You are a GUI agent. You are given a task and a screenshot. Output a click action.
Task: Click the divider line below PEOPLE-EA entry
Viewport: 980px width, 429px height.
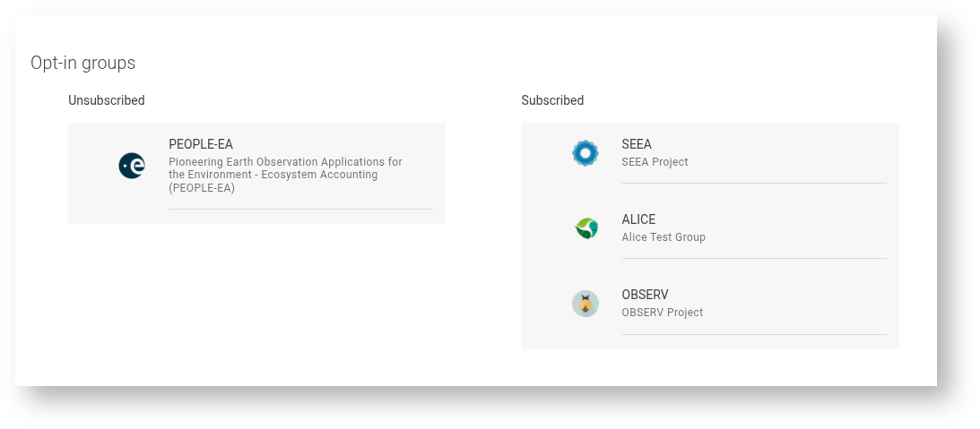(x=300, y=209)
